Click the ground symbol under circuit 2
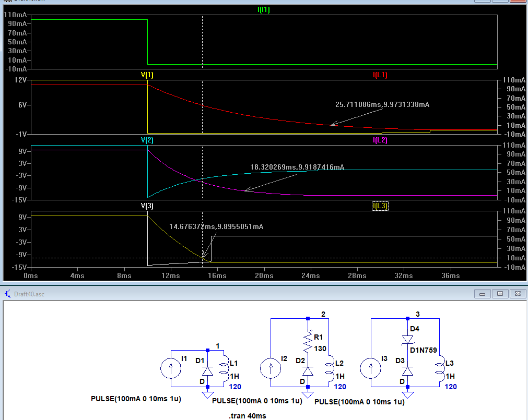528x420 pixels. tap(308, 395)
